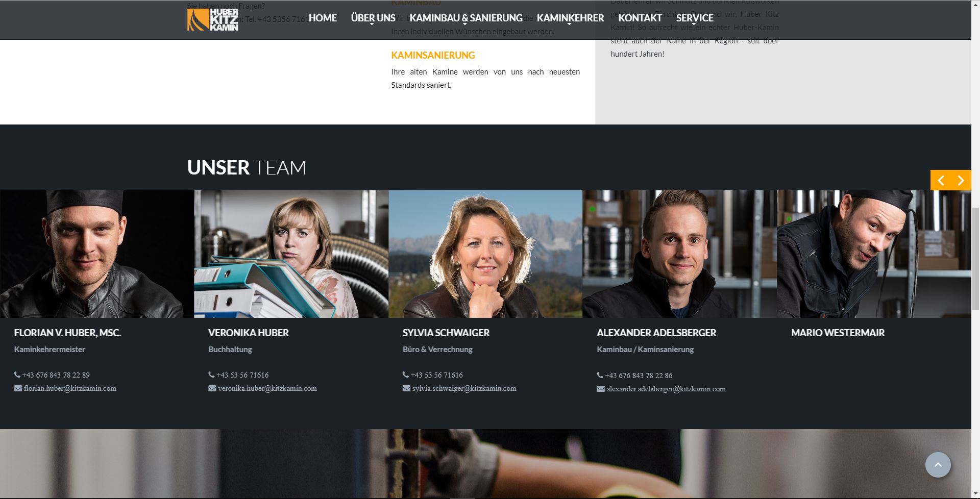This screenshot has width=980, height=499.
Task: Expand SERVICE dropdown arrow
Action: pyautogui.click(x=694, y=24)
